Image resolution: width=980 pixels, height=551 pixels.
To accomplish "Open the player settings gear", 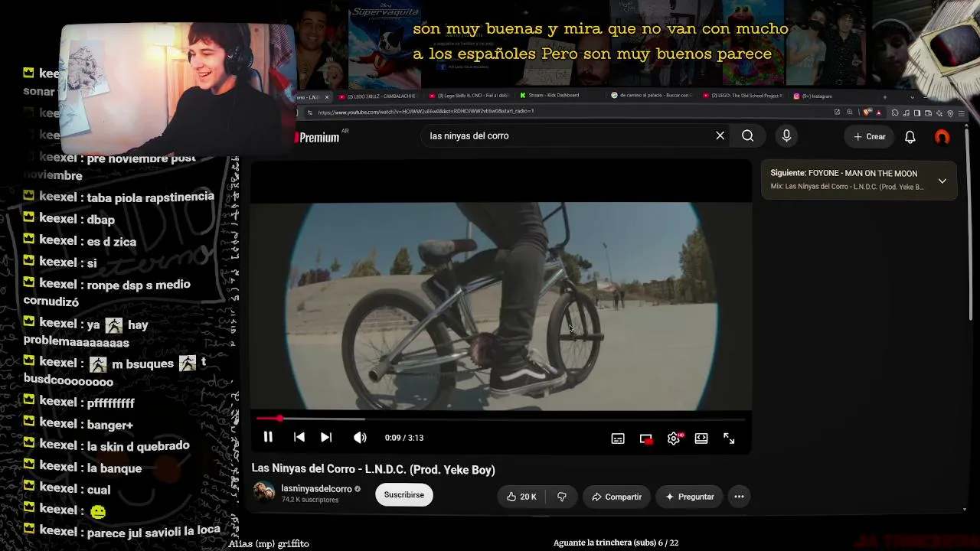I will [x=674, y=439].
